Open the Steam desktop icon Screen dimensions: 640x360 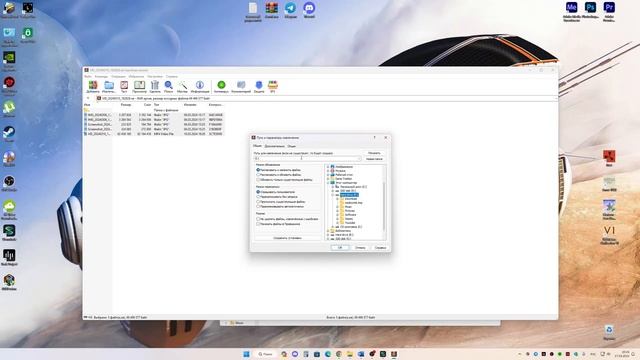[9, 134]
